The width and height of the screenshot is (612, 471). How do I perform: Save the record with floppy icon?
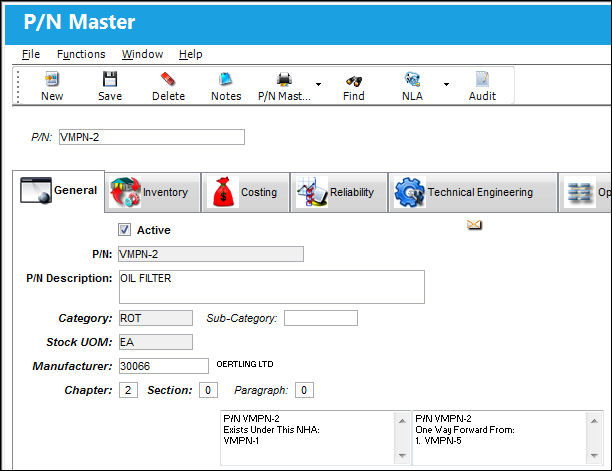coord(110,79)
